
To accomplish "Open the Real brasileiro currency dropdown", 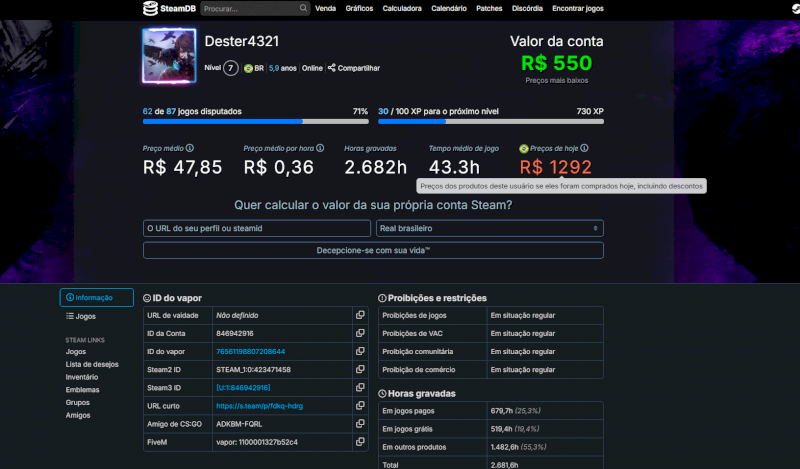I will pos(490,228).
